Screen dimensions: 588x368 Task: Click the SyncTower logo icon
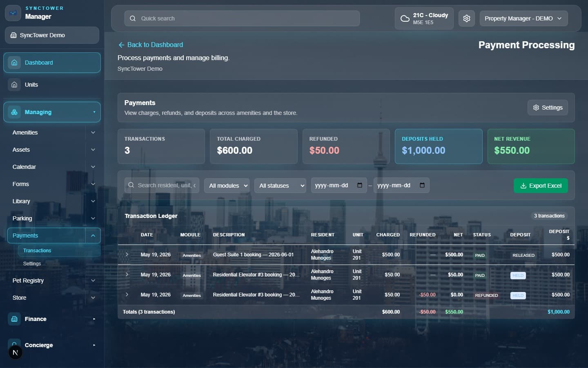pos(13,13)
